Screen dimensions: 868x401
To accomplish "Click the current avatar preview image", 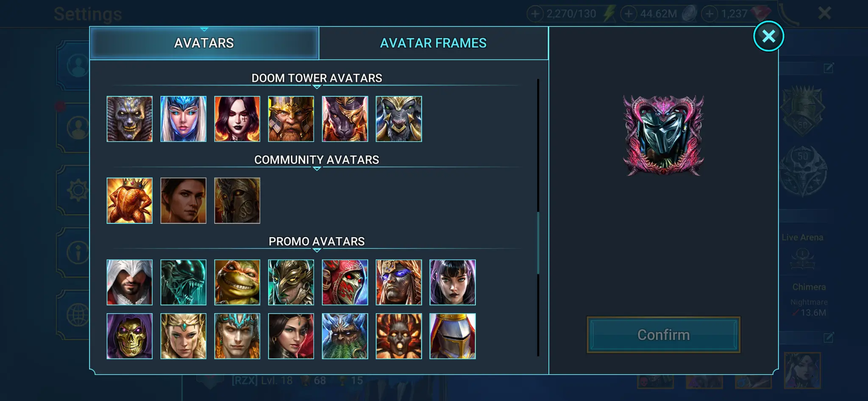I will pyautogui.click(x=663, y=135).
